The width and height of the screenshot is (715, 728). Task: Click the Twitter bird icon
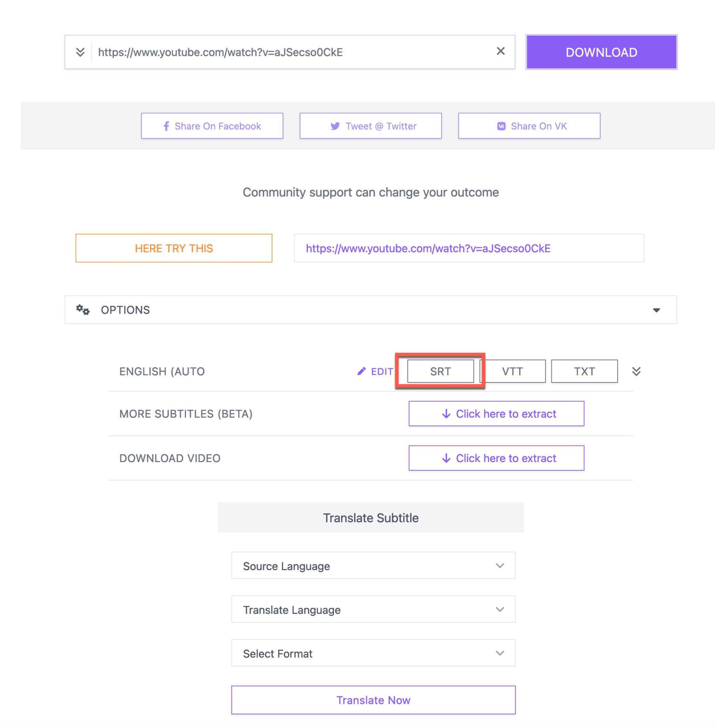click(x=335, y=126)
